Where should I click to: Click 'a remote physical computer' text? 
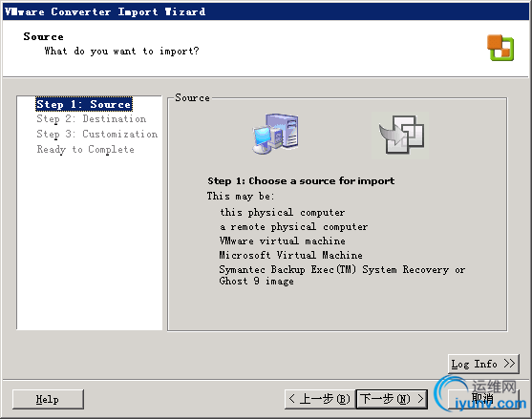coord(294,226)
